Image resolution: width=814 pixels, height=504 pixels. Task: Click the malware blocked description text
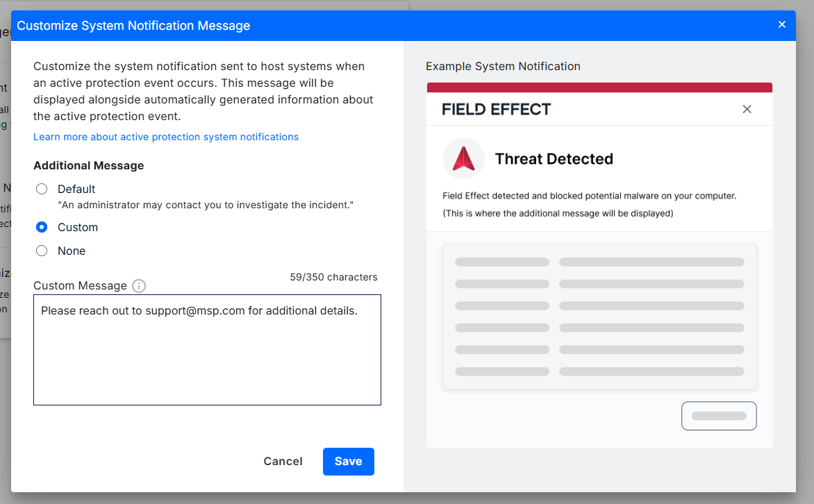[589, 196]
